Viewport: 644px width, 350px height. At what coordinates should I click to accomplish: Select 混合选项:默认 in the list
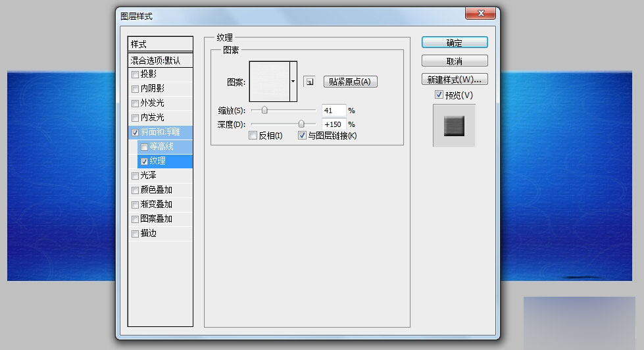click(161, 61)
